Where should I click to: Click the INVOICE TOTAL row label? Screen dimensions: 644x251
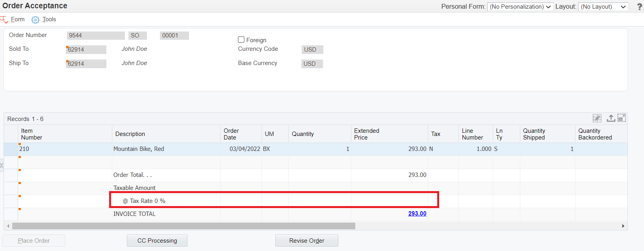click(x=134, y=214)
